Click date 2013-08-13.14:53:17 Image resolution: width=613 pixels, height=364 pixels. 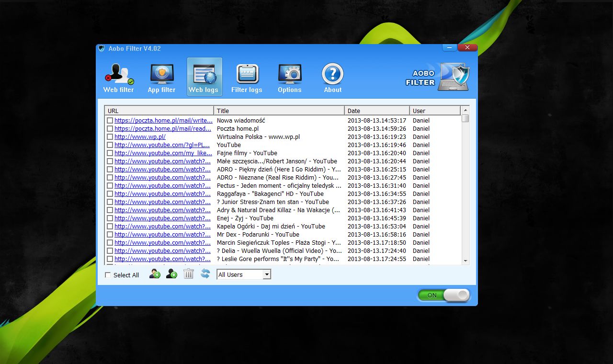(x=377, y=121)
